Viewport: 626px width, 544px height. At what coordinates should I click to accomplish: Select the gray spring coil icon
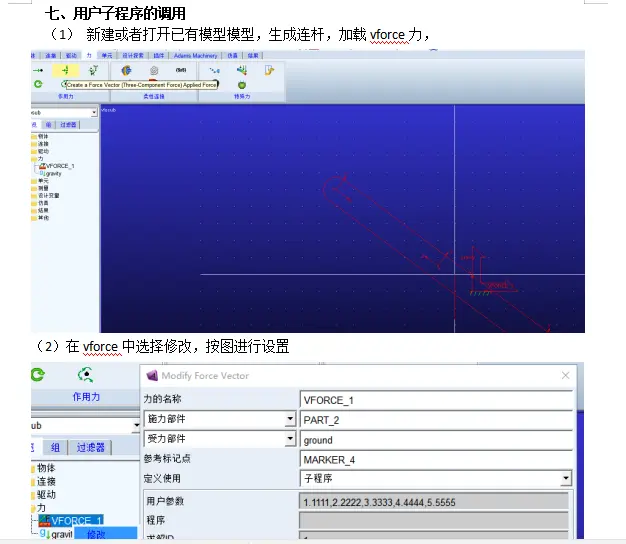tap(154, 71)
